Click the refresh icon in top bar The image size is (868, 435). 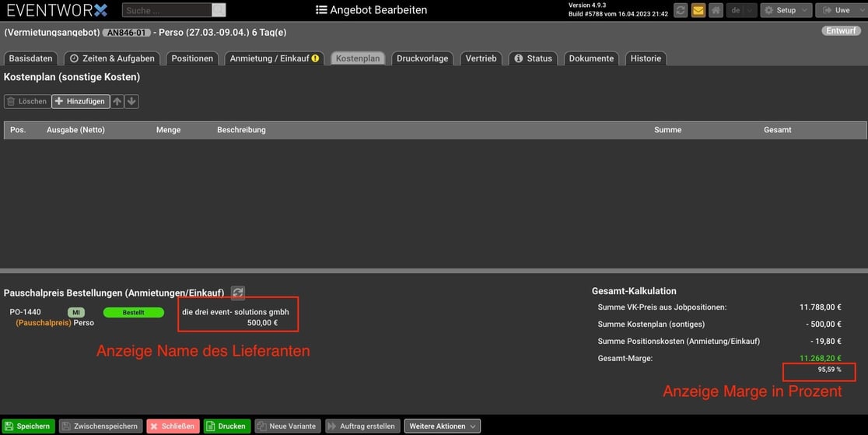tap(681, 10)
